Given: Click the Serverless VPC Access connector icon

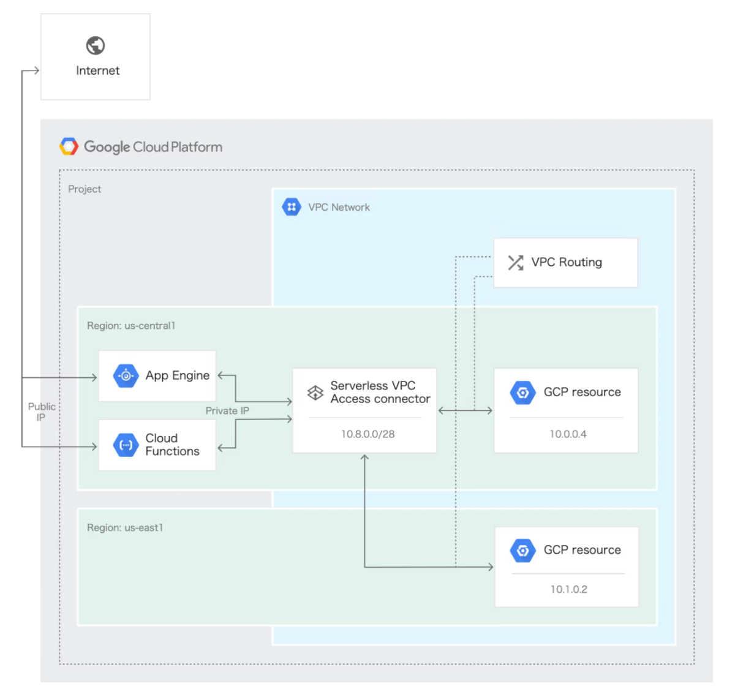Looking at the screenshot, I should (x=315, y=393).
